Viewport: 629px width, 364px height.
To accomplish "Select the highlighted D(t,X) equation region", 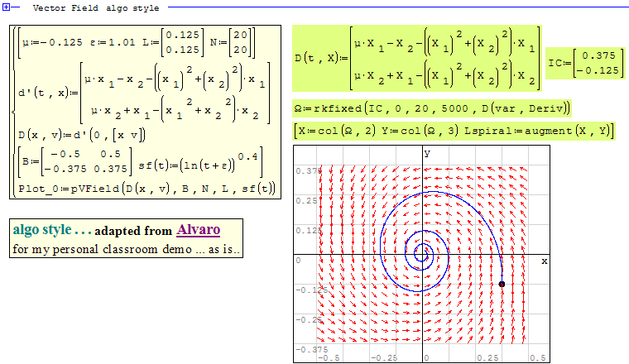I will pos(418,60).
